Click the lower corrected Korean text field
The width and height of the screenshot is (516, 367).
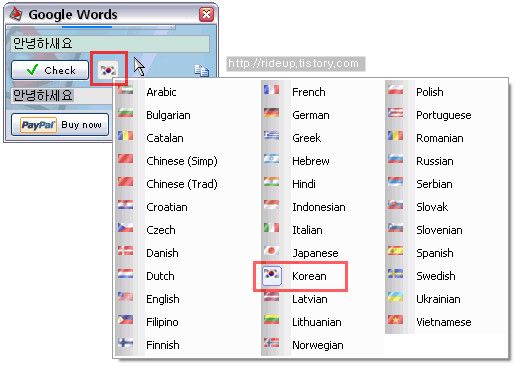pos(62,96)
